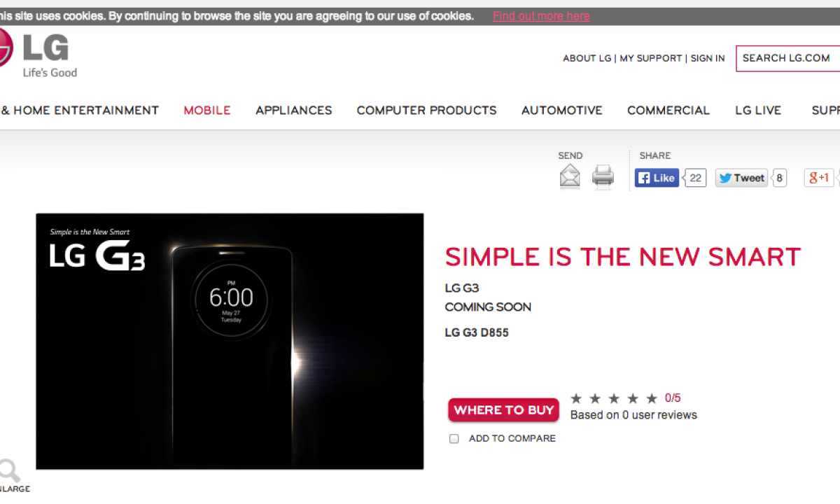Tick the Add to Compare checkbox
Image resolution: width=840 pixels, height=504 pixels.
[x=454, y=439]
